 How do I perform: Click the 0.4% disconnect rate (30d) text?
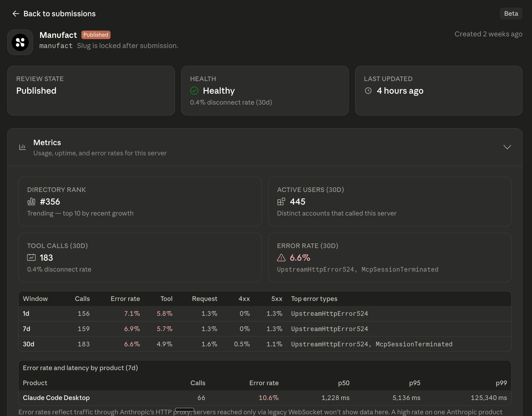pos(231,102)
